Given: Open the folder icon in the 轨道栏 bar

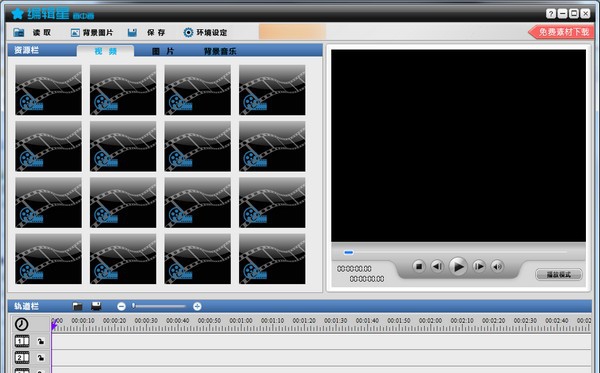Looking at the screenshot, I should pyautogui.click(x=77, y=306).
